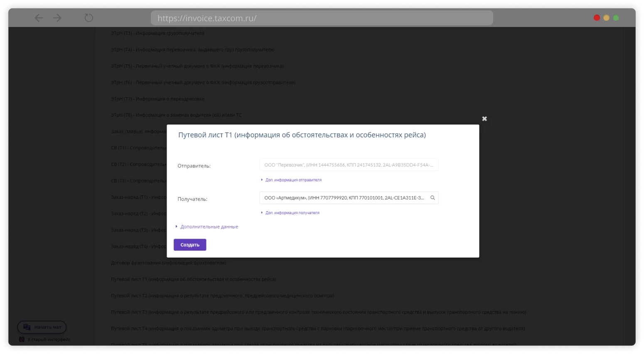Reload the page with refresh icon
Viewport: 644px width, 354px height.
pos(89,18)
